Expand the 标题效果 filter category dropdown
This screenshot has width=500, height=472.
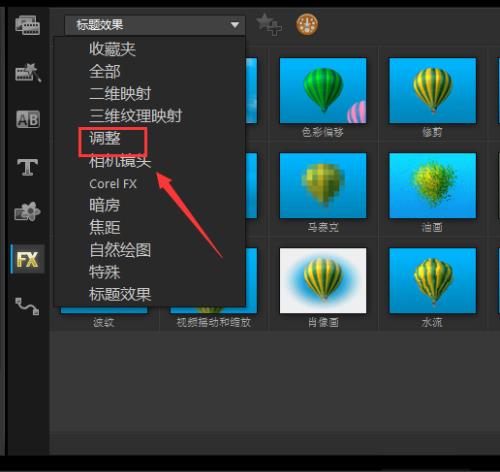pos(155,25)
